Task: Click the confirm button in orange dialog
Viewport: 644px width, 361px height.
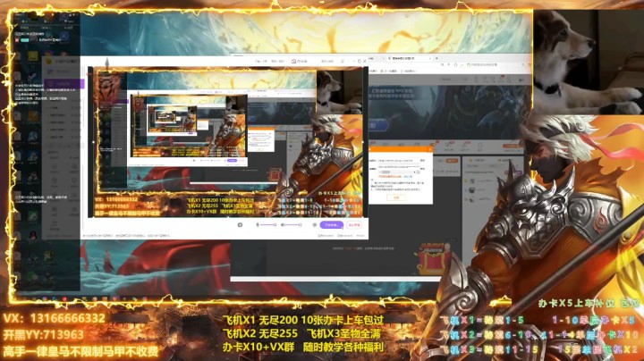Action: point(396,197)
